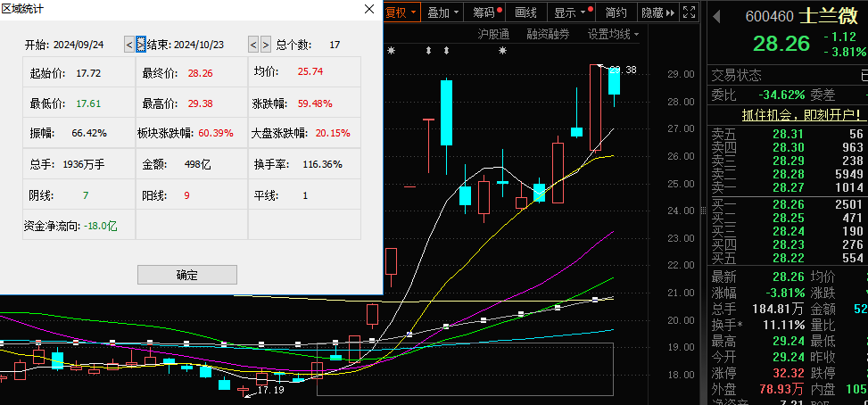This screenshot has width=868, height=405.
Task: Select the 画线 drawing tool
Action: (526, 12)
